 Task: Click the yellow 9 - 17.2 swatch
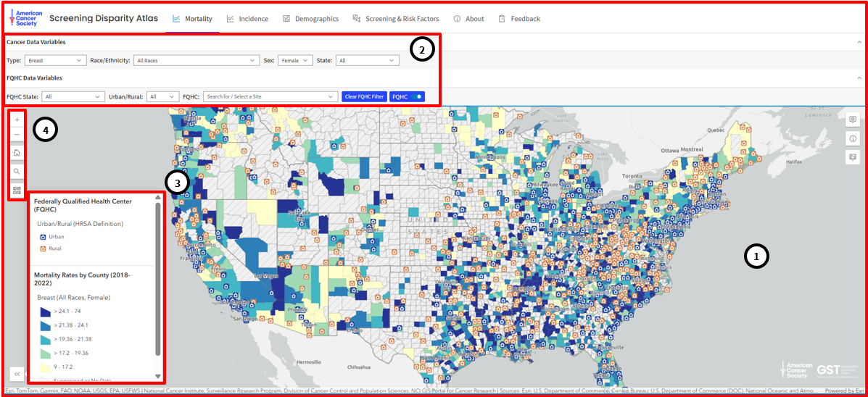pos(46,367)
